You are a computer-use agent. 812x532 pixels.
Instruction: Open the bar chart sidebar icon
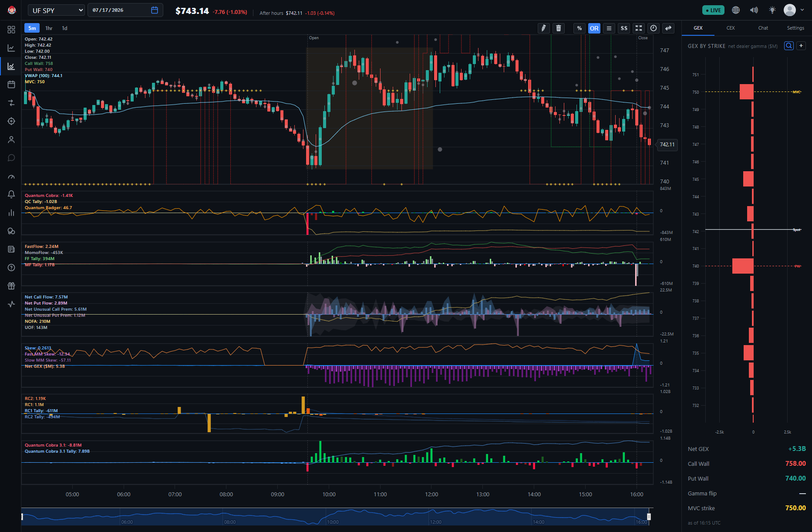pos(11,213)
